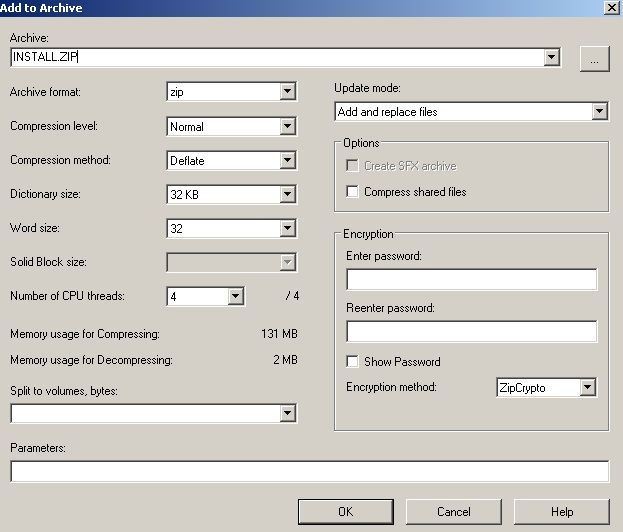Open the CPU threads dropdown

(235, 297)
